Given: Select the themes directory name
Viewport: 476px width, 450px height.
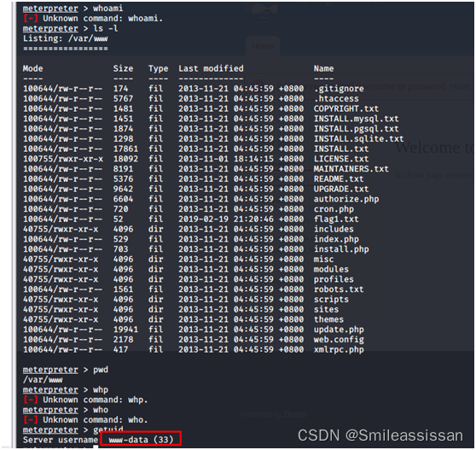Looking at the screenshot, I should click(328, 319).
